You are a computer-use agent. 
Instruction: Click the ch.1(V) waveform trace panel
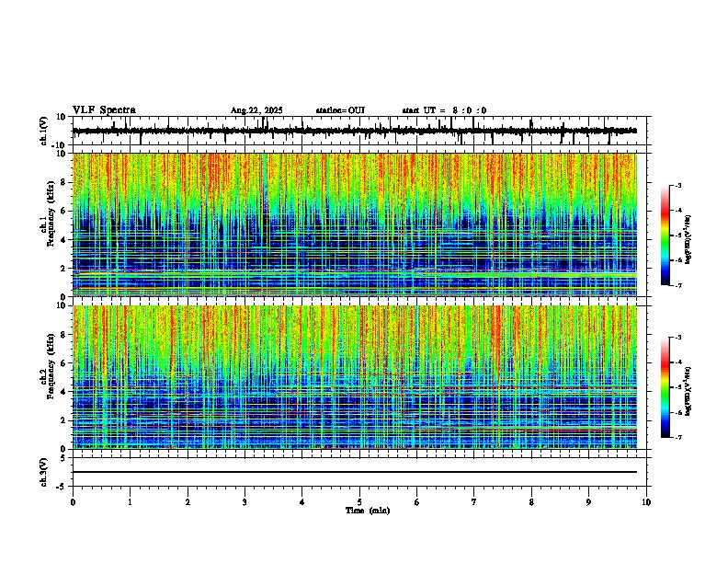[x=359, y=131]
